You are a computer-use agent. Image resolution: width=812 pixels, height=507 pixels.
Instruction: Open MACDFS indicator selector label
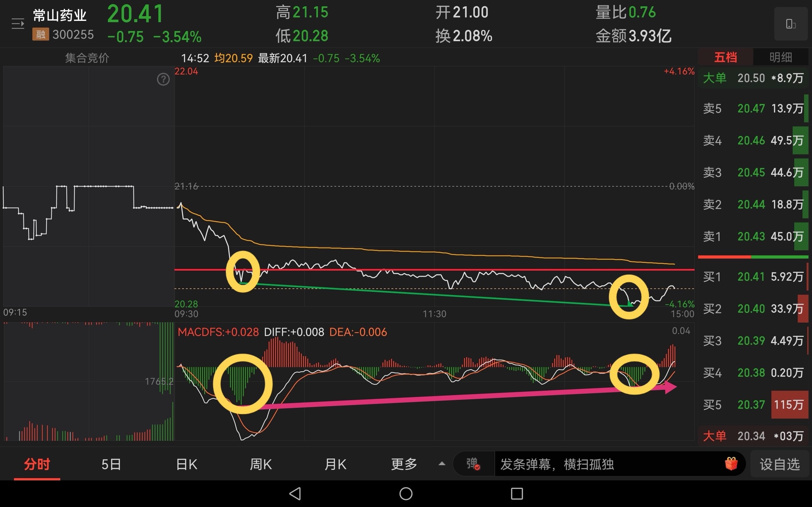tap(218, 332)
